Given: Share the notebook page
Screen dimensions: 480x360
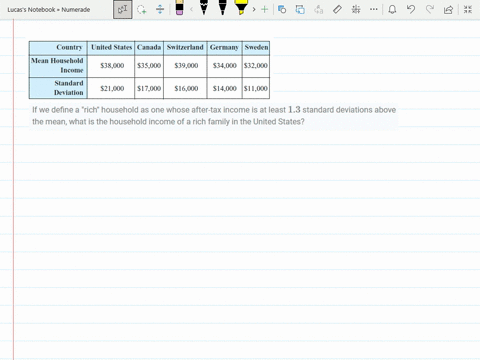Looking at the screenshot, I should 448,9.
